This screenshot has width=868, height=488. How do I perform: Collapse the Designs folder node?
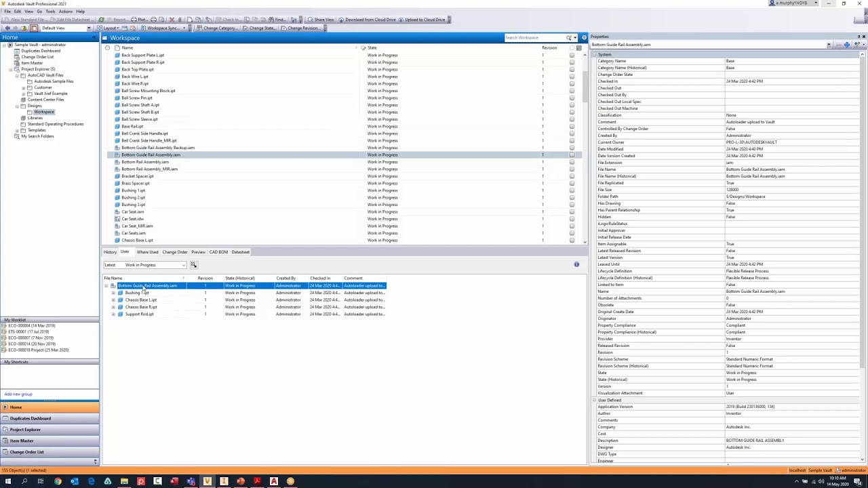[17, 106]
